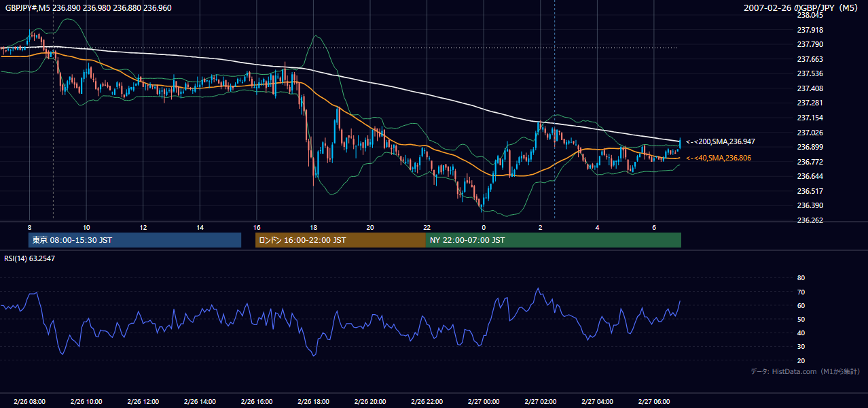This screenshot has width=868, height=408.
Task: Click price axis label 237.154
Action: tap(810, 118)
